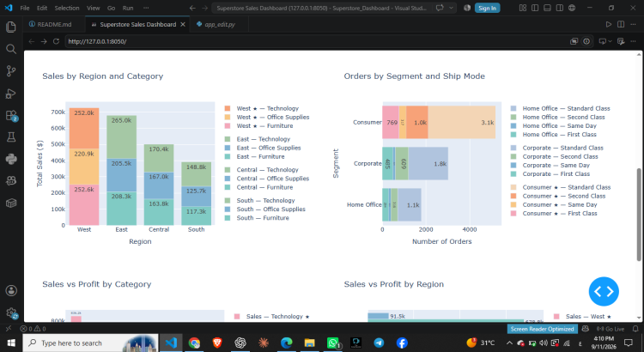Open editor More Actions ellipsis

pos(633,24)
